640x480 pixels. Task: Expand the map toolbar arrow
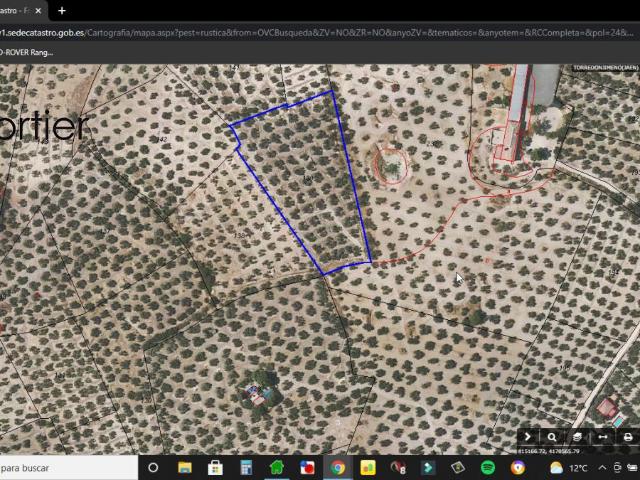[x=528, y=437]
